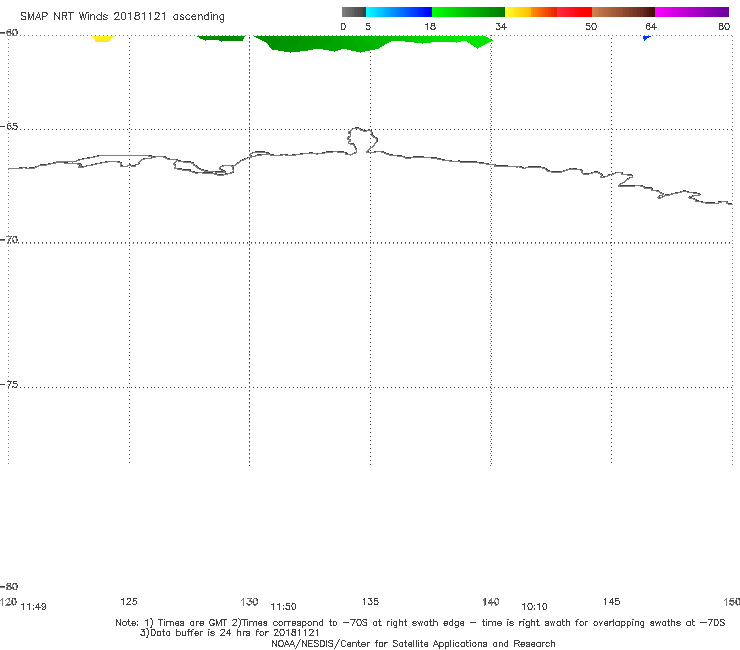Click the blue 5-18 color bar segment
Image resolution: width=740 pixels, height=650 pixels.
pos(399,12)
